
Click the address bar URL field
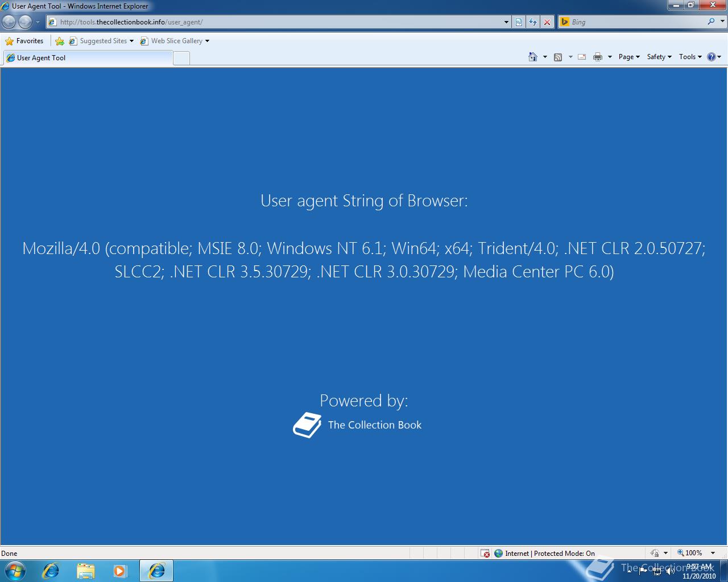pyautogui.click(x=275, y=22)
